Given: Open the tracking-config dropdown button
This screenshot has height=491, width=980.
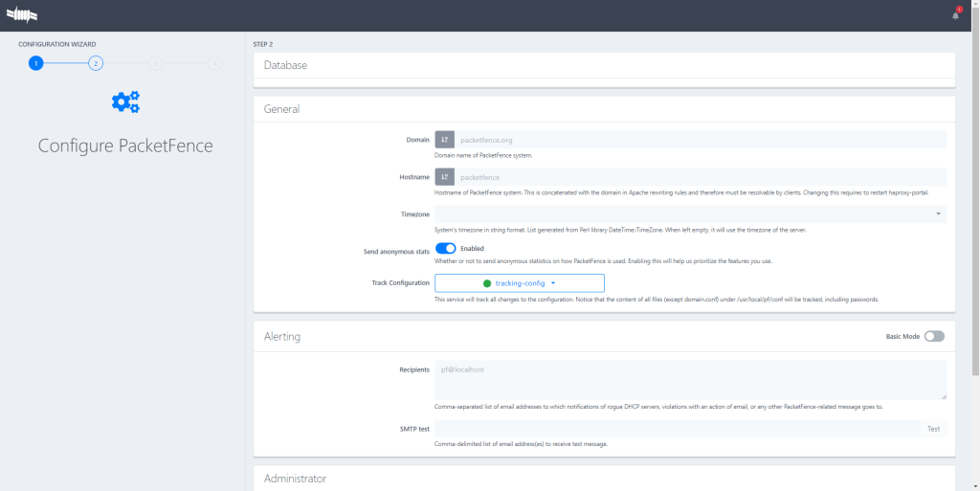Looking at the screenshot, I should [520, 283].
